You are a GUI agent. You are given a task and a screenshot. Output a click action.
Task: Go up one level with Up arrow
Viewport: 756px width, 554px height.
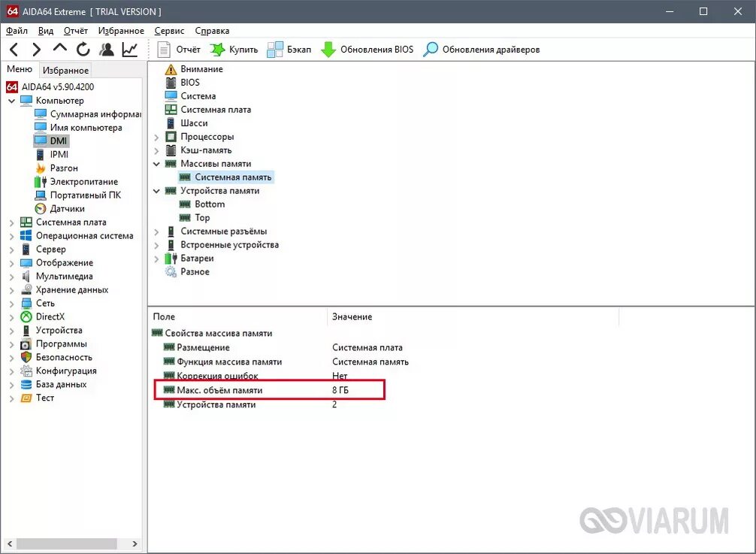click(60, 48)
